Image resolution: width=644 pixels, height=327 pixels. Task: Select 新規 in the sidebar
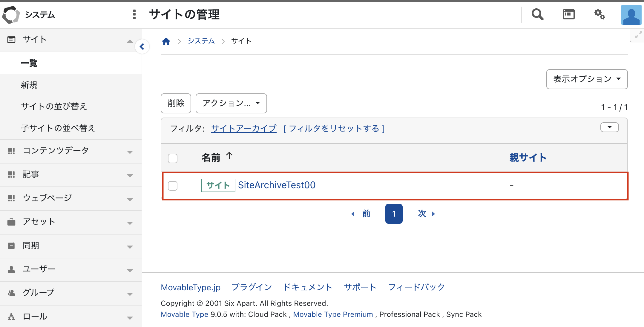click(x=29, y=85)
